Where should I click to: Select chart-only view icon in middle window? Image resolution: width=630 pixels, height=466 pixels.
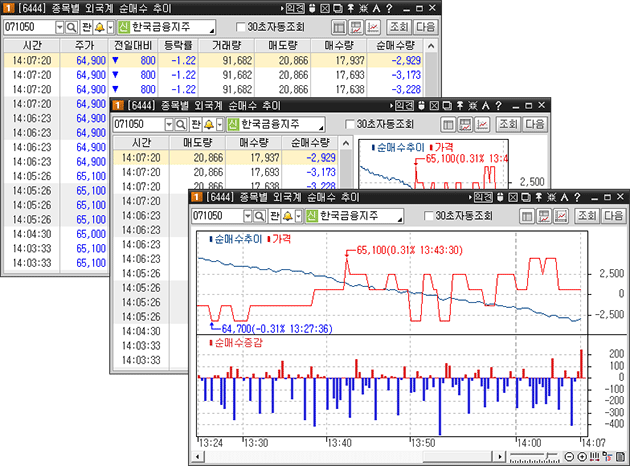point(482,125)
